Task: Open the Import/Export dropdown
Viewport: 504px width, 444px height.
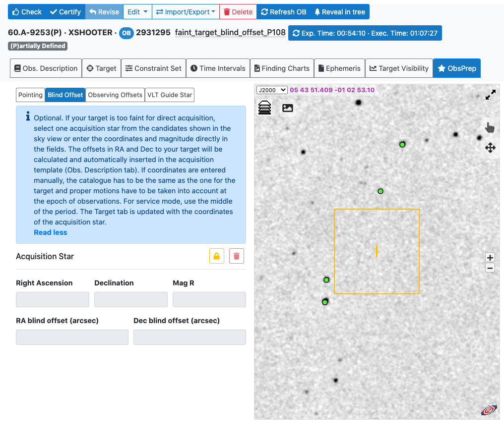Action: coord(186,12)
